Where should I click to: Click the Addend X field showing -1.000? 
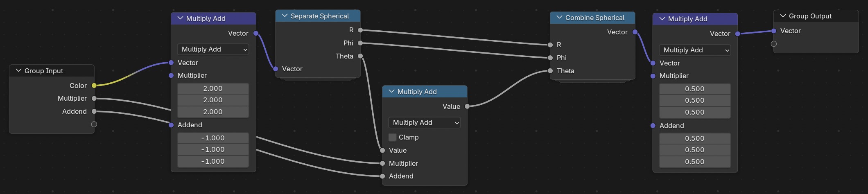click(213, 138)
